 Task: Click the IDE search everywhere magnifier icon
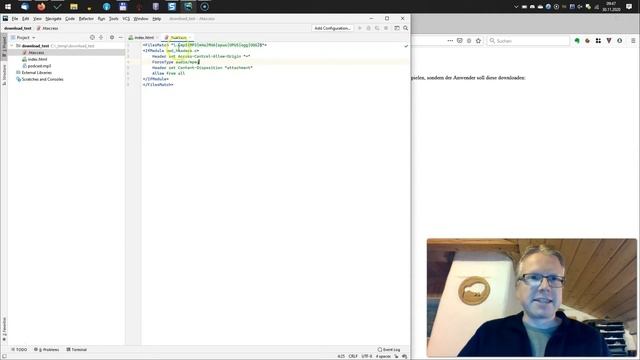(405, 28)
